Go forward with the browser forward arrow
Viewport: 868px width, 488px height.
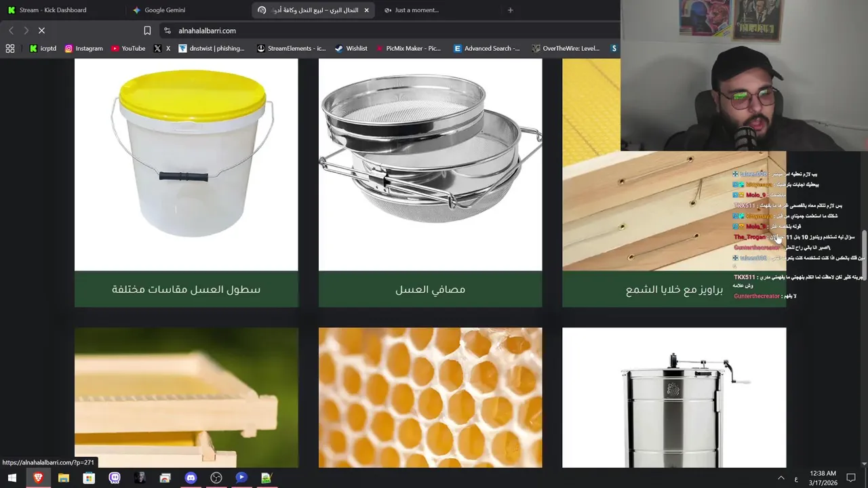point(26,30)
